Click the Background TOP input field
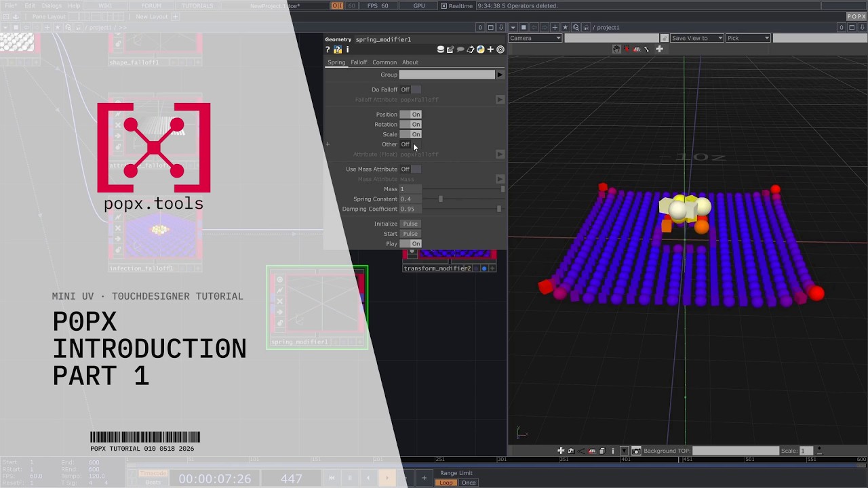 click(736, 451)
